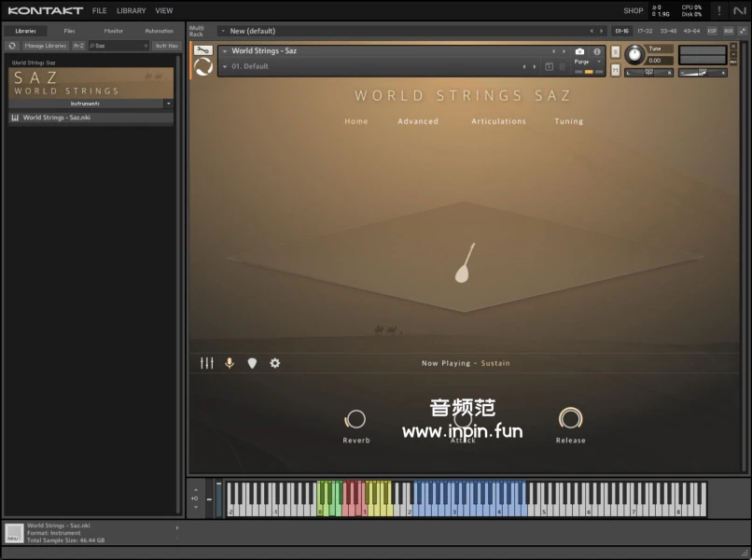
Task: Select rack page 17-32
Action: 645,31
